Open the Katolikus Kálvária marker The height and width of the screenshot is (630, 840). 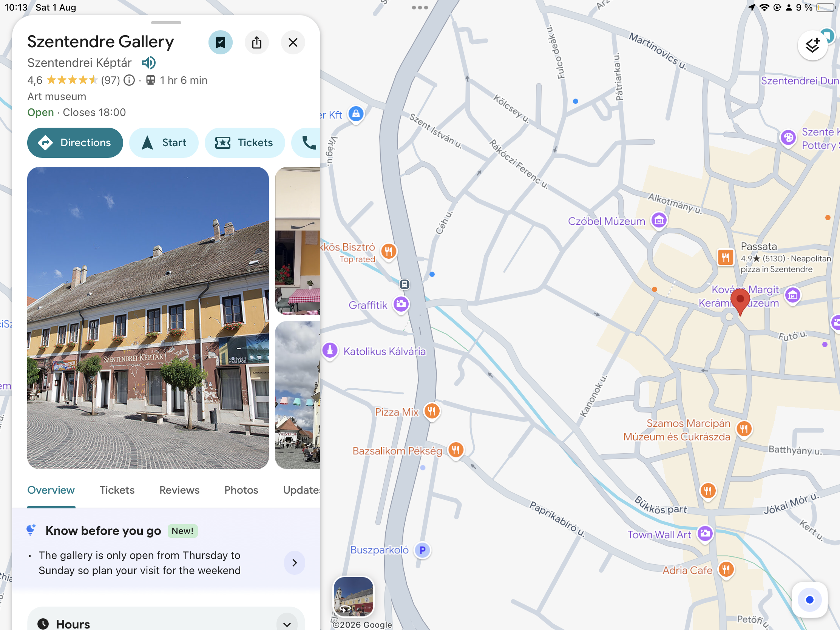pos(330,350)
